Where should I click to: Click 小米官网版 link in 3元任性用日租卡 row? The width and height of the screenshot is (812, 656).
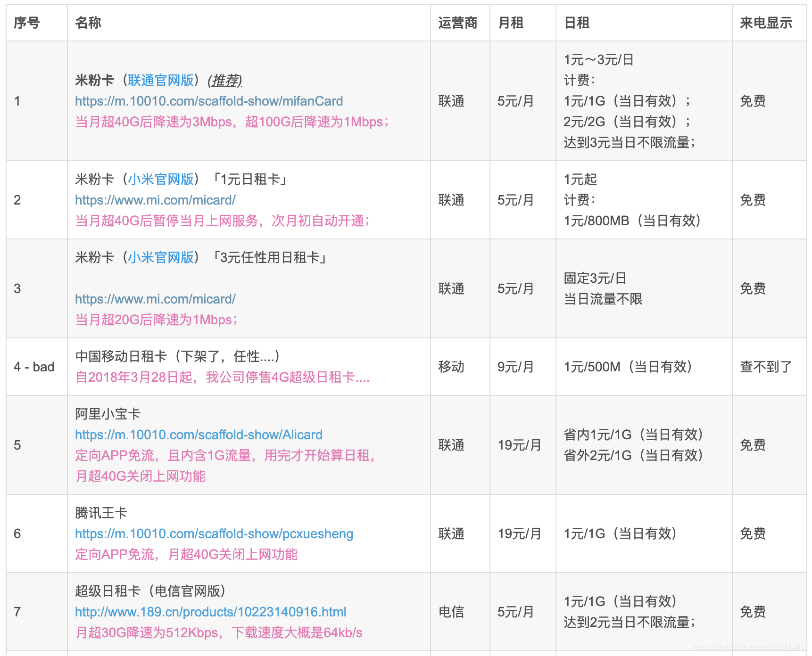point(161,258)
